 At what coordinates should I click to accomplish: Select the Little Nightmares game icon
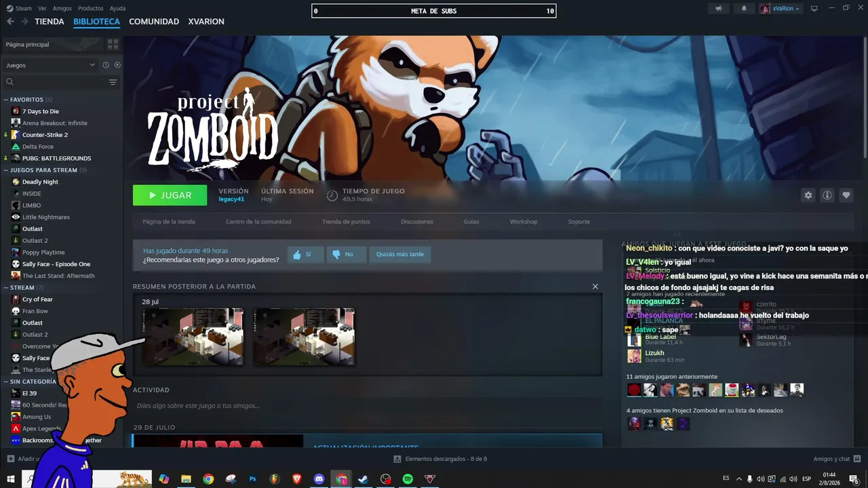(x=16, y=217)
